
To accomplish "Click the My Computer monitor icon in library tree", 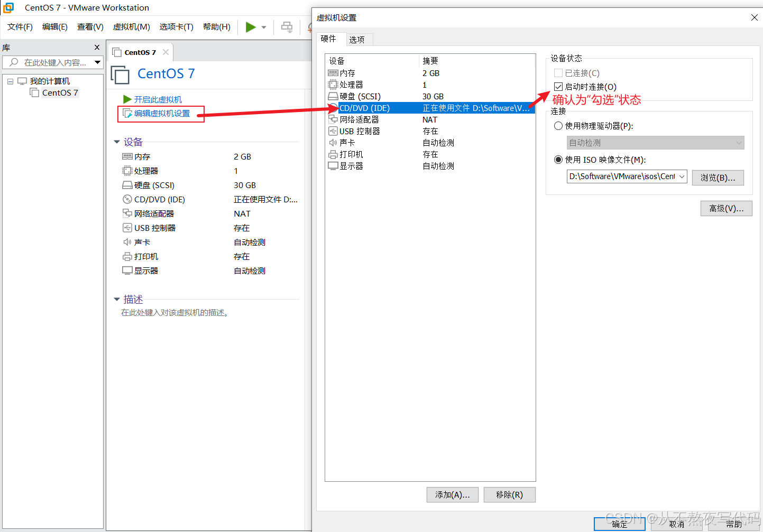I will (x=22, y=81).
